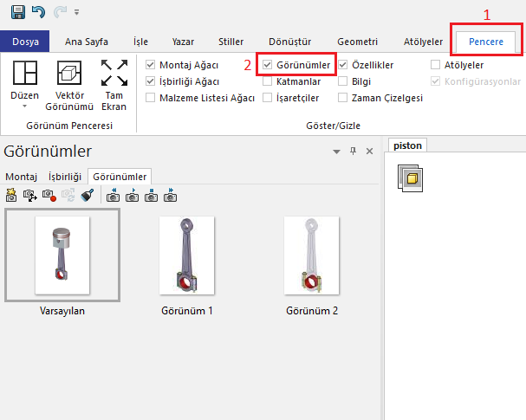Click the stop camera playback icon

point(152,197)
